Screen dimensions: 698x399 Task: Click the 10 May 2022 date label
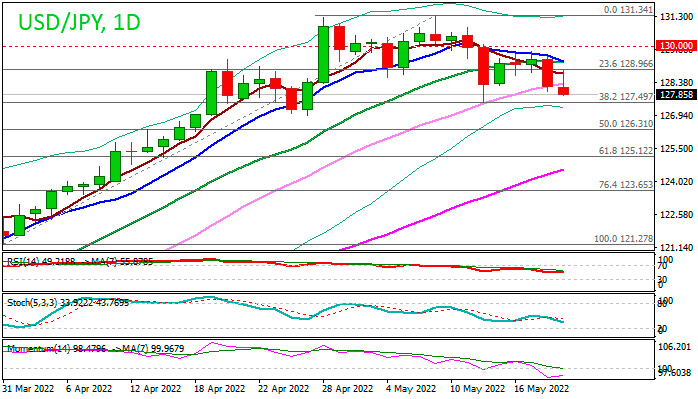[x=477, y=389]
